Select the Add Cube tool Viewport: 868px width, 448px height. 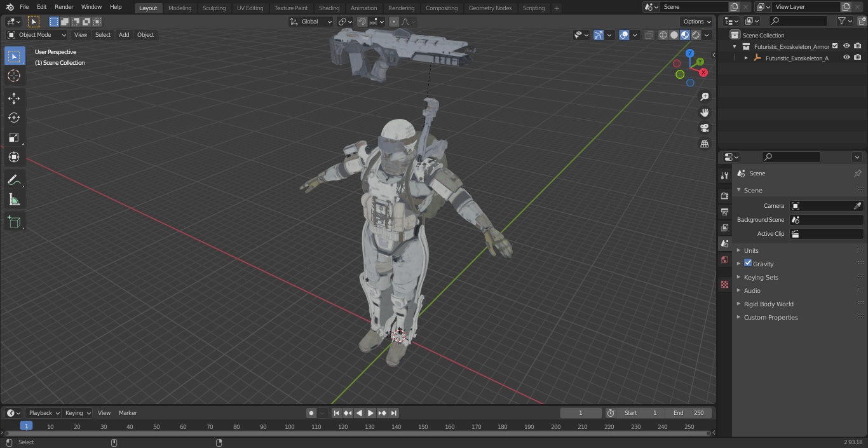[14, 222]
